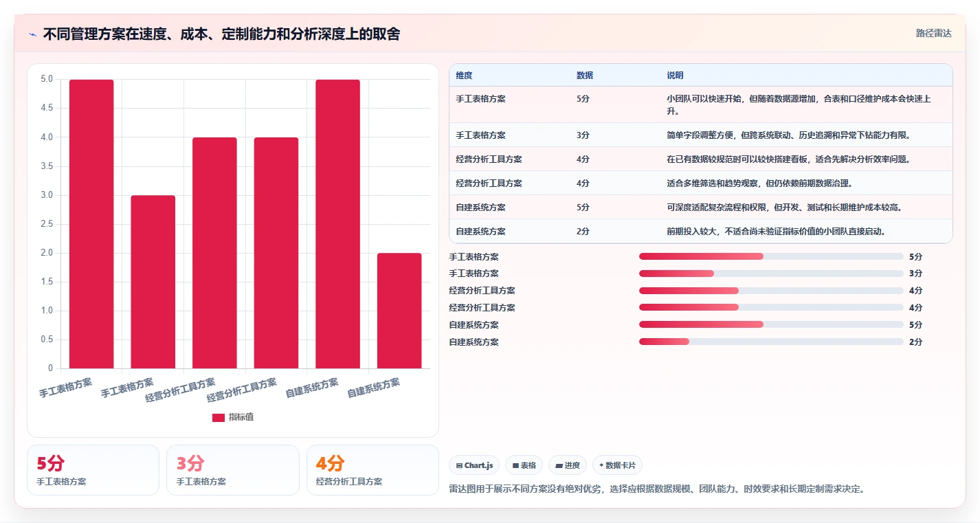Toggle the 指标值 legend swatch under the chart
The image size is (980, 523).
point(219,417)
